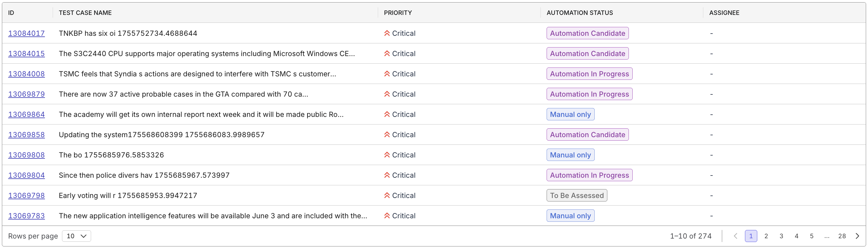Sort by Automation Status column header
The height and width of the screenshot is (249, 868).
pos(579,13)
